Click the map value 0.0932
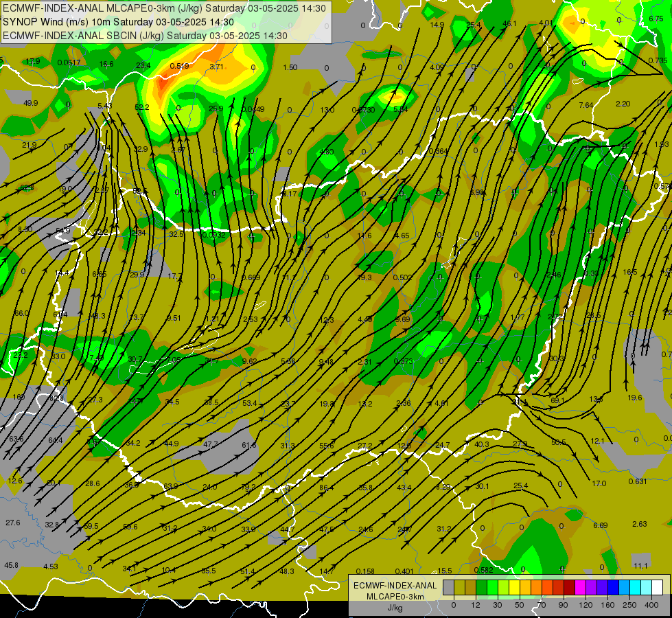The width and height of the screenshot is (672, 618). click(213, 235)
